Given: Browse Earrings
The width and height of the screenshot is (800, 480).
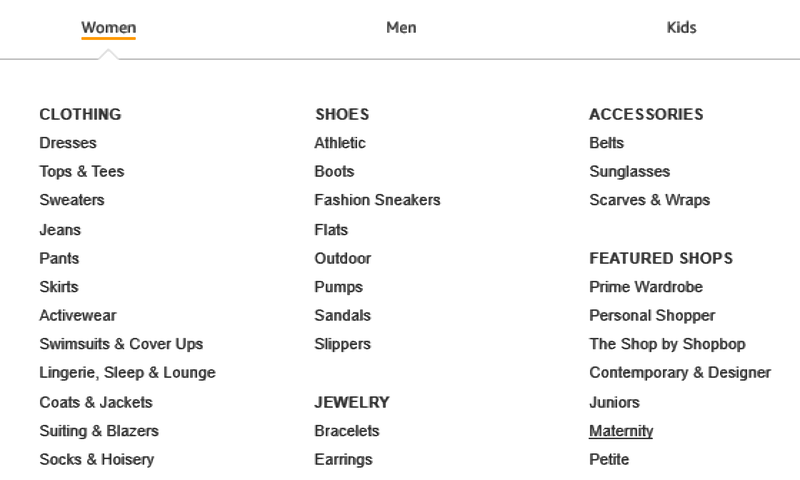Looking at the screenshot, I should 343,460.
